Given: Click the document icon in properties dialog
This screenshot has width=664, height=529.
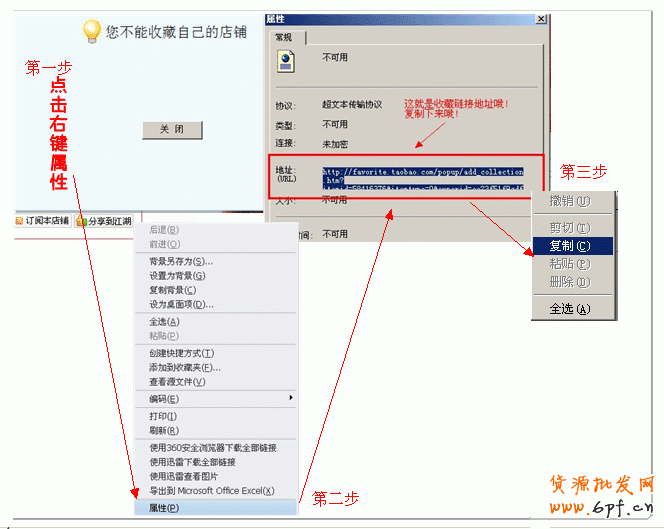Looking at the screenshot, I should pyautogui.click(x=287, y=60).
